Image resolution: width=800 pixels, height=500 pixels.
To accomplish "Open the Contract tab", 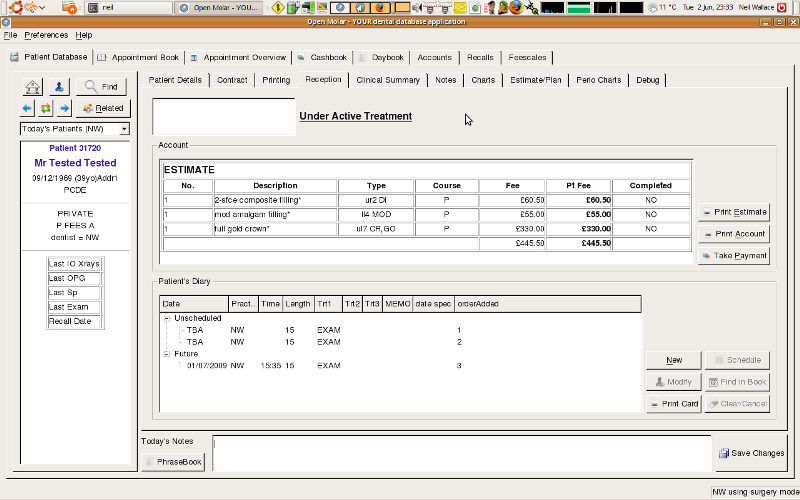I will 232,80.
